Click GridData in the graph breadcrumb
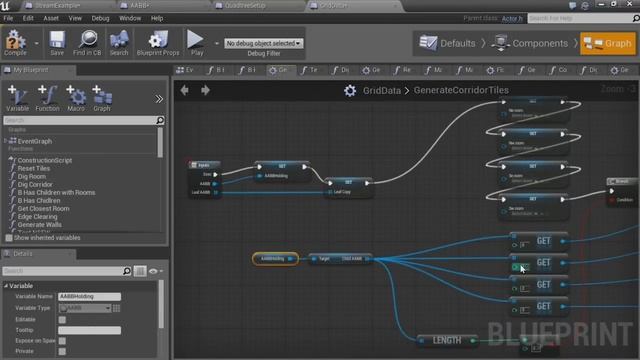Image resolution: width=640 pixels, height=360 pixels. click(382, 91)
